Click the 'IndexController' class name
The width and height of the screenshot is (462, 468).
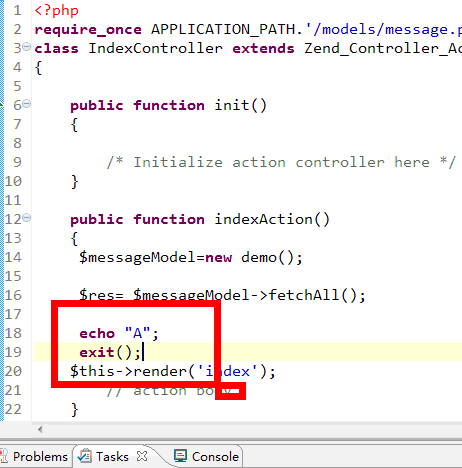155,49
